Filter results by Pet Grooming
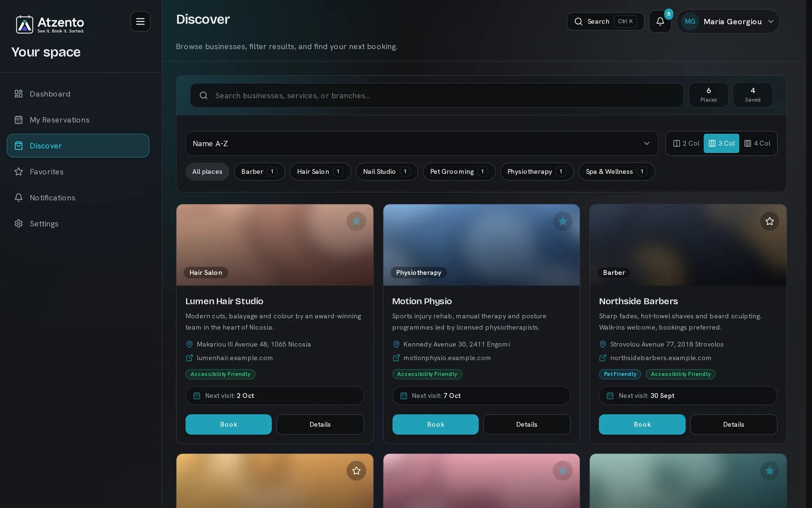 coord(459,172)
